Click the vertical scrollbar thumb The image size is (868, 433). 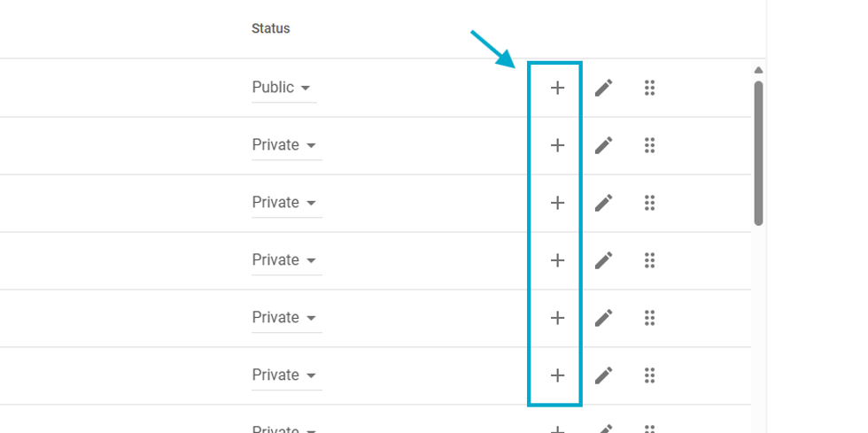[x=758, y=152]
